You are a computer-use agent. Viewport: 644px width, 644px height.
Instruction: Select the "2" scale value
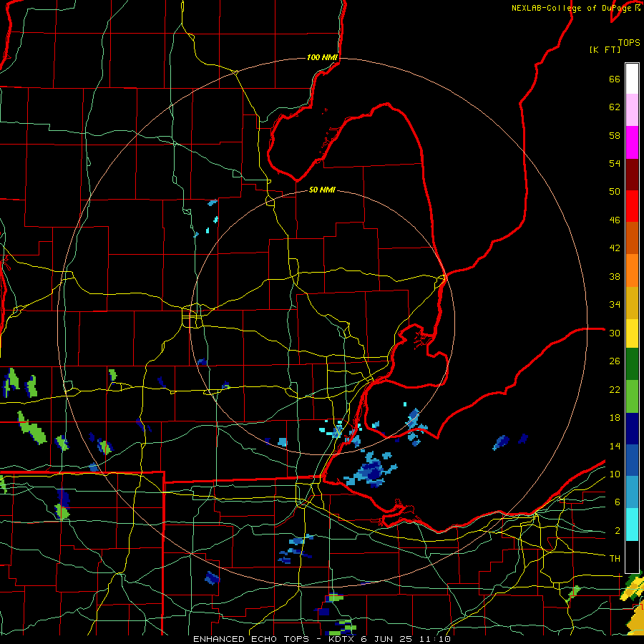click(x=617, y=531)
